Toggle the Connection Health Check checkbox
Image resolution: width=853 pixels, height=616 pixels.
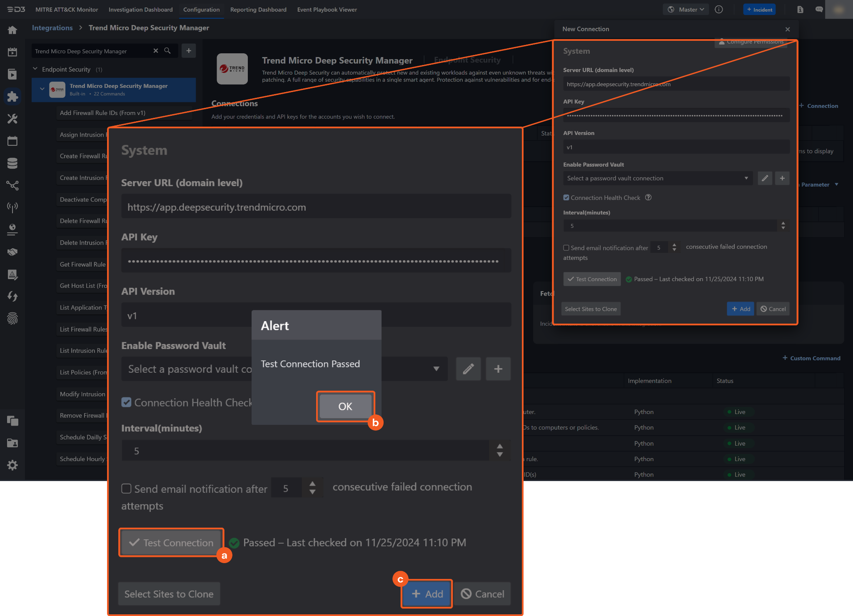tap(127, 402)
